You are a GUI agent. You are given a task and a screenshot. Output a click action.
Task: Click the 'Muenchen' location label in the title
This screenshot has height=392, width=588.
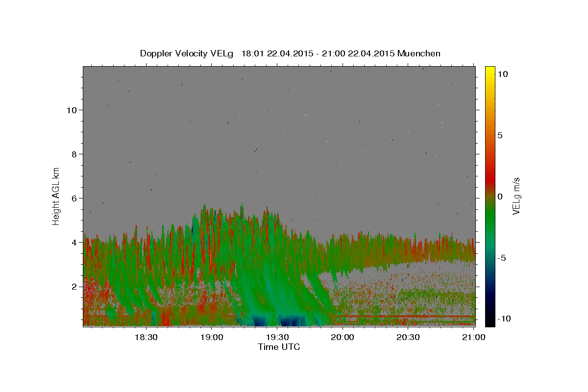coord(419,53)
